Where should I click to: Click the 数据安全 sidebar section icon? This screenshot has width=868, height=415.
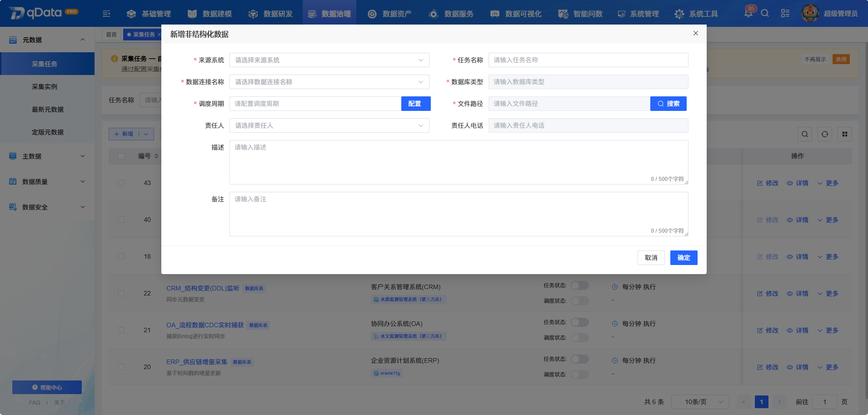[13, 207]
